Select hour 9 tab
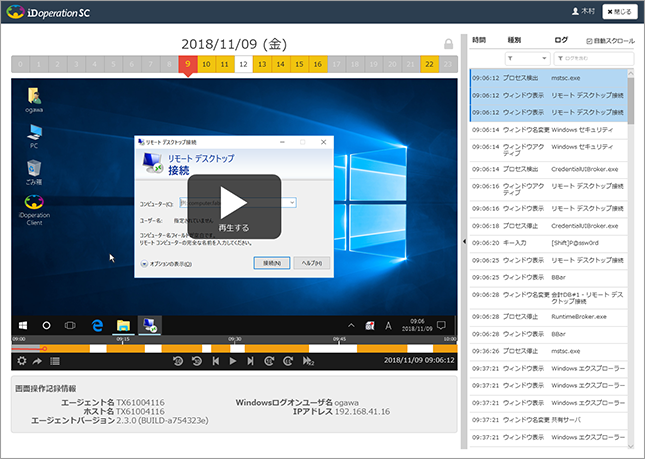 (188, 64)
